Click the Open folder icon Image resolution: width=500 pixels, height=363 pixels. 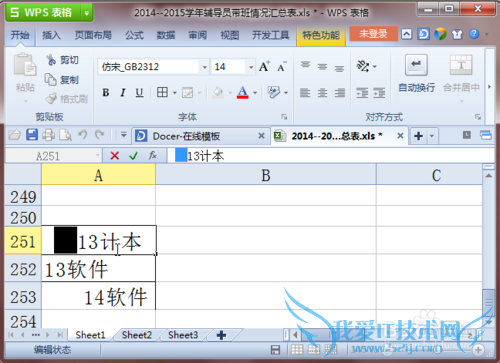click(x=15, y=135)
